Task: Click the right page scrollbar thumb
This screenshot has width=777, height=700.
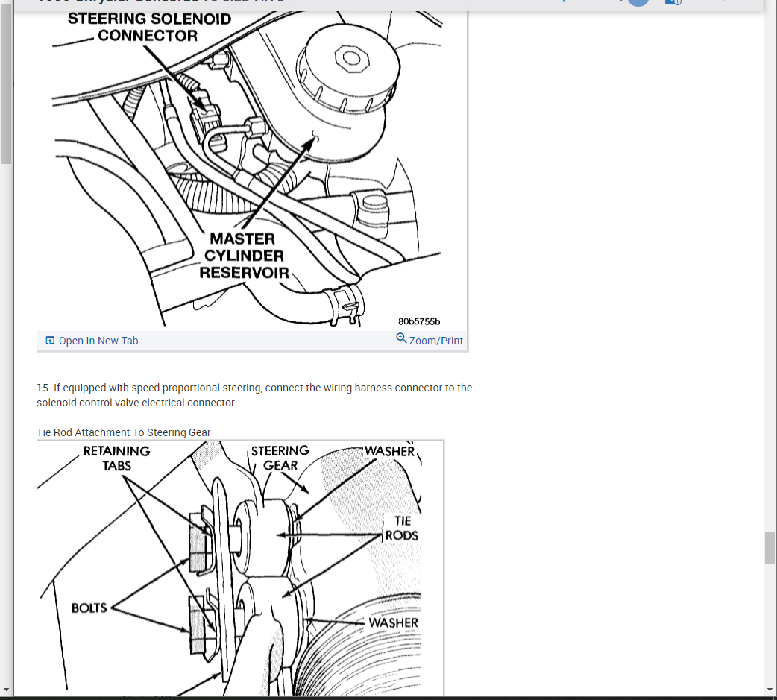Action: pos(770,548)
